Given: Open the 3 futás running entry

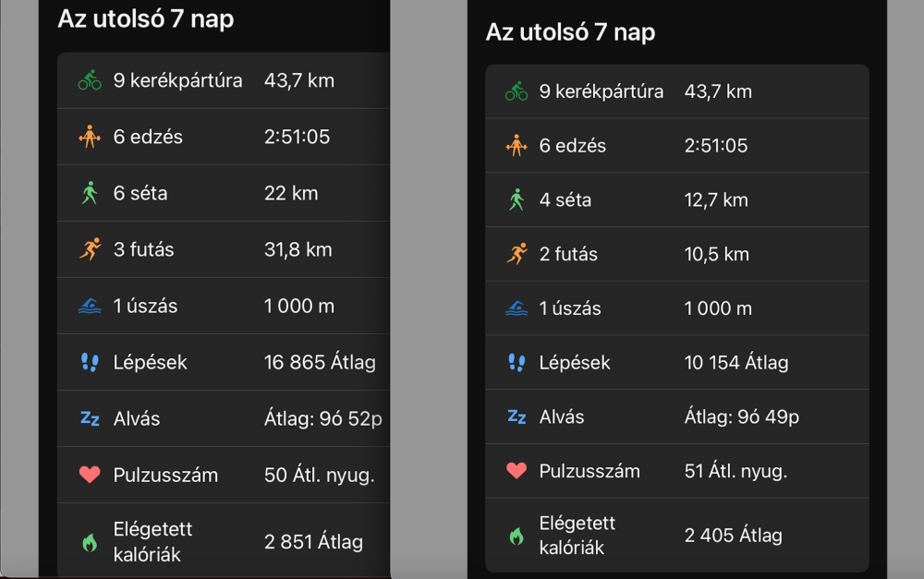Looking at the screenshot, I should click(x=143, y=249).
